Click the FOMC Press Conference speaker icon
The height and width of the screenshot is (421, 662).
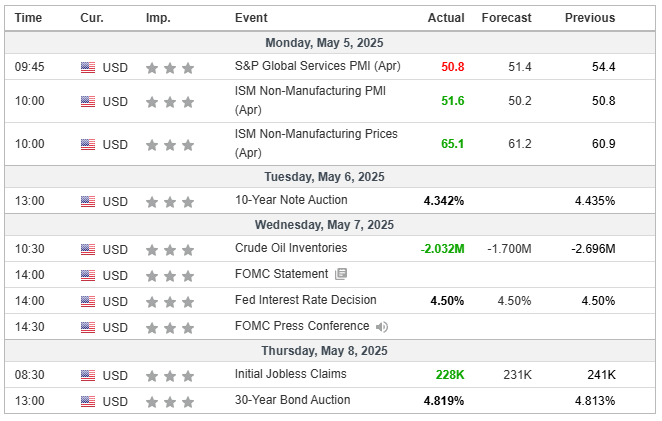click(382, 327)
